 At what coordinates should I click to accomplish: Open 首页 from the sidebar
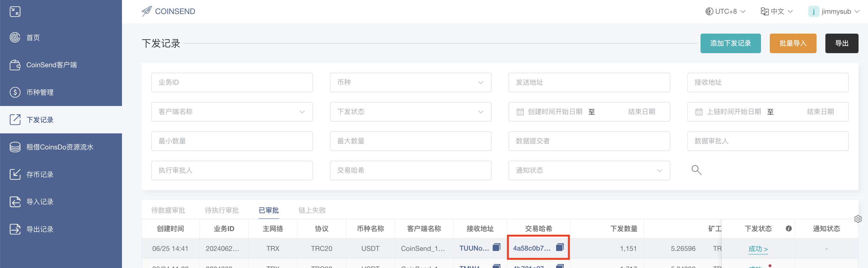click(33, 38)
